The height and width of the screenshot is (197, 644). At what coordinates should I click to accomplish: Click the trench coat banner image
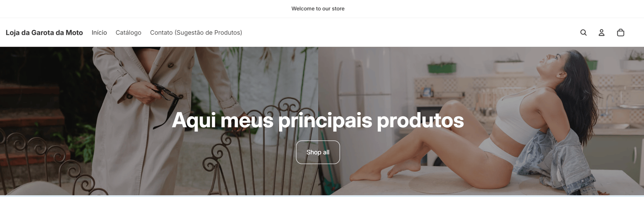coord(159,121)
